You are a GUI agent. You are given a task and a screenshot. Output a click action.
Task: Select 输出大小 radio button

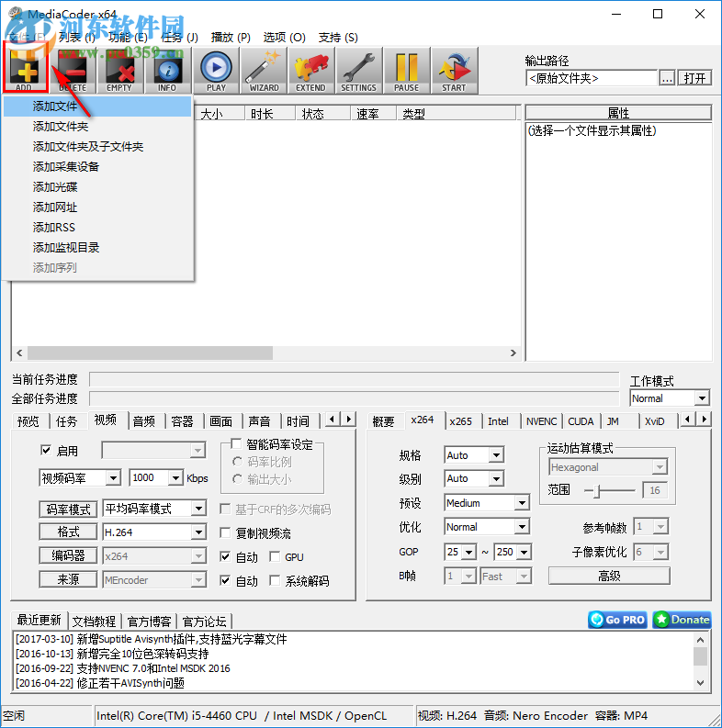(237, 478)
